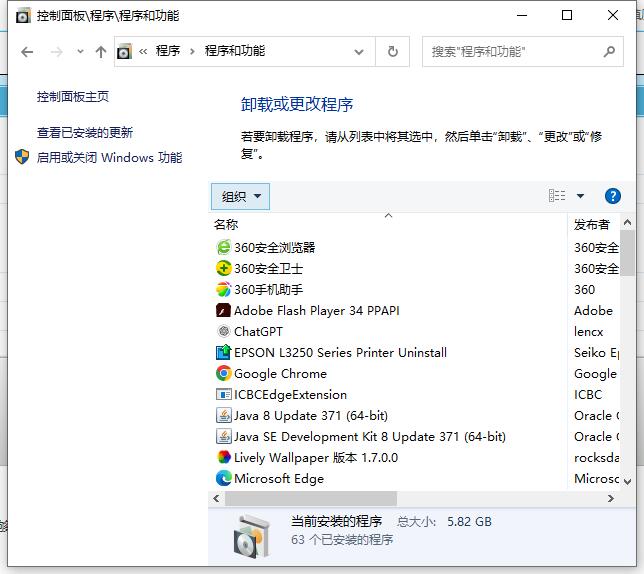Open the view options dropdown arrow
Image resolution: width=644 pixels, height=574 pixels.
pos(580,196)
